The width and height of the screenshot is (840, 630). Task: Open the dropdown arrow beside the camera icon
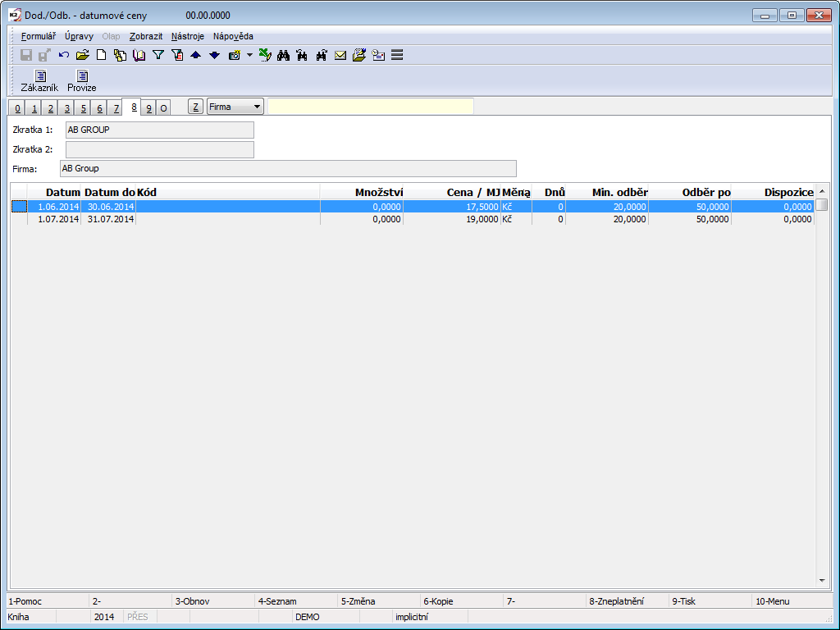click(x=249, y=55)
